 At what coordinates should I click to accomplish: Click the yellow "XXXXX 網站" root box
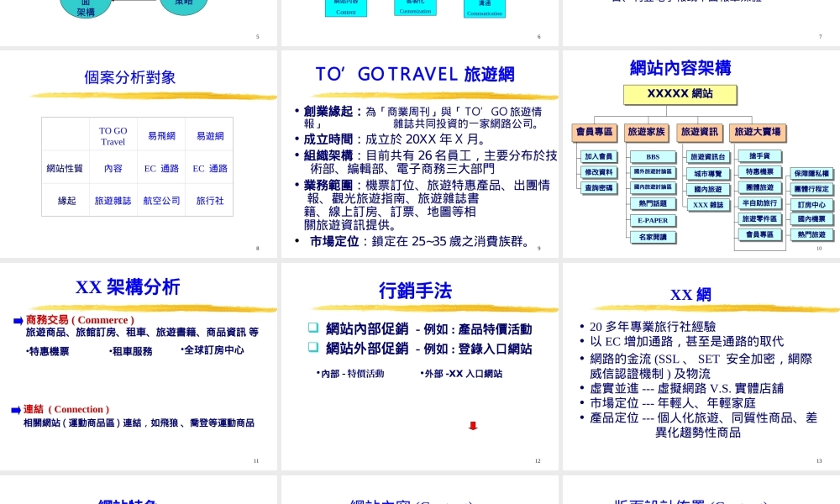[x=680, y=94]
